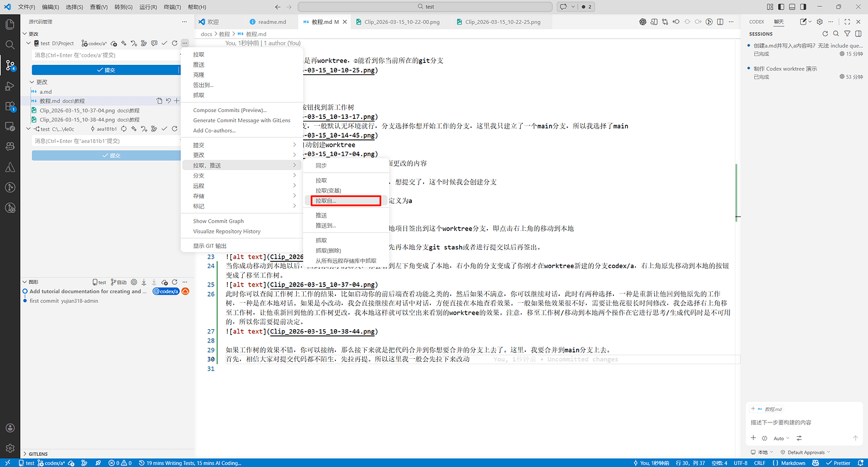This screenshot has width=868, height=467.
Task: Open Source Control view with badge 4
Action: coord(10,65)
